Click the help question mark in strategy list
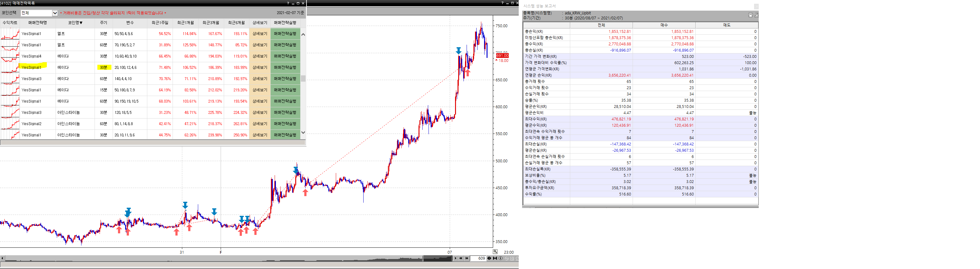 [288, 3]
